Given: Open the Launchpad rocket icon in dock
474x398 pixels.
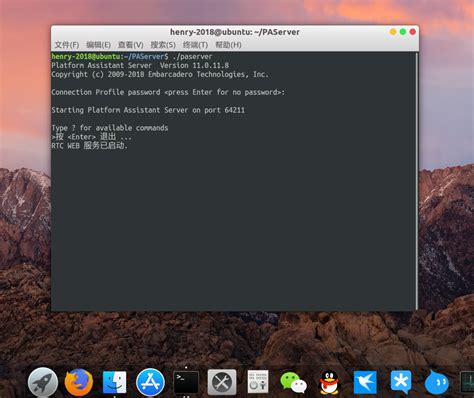Looking at the screenshot, I should [x=43, y=382].
